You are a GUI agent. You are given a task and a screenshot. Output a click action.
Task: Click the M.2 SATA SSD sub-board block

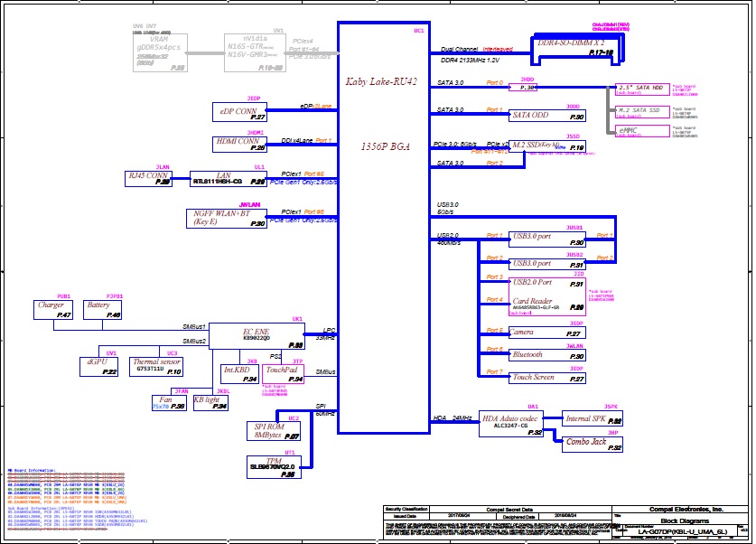click(x=643, y=112)
